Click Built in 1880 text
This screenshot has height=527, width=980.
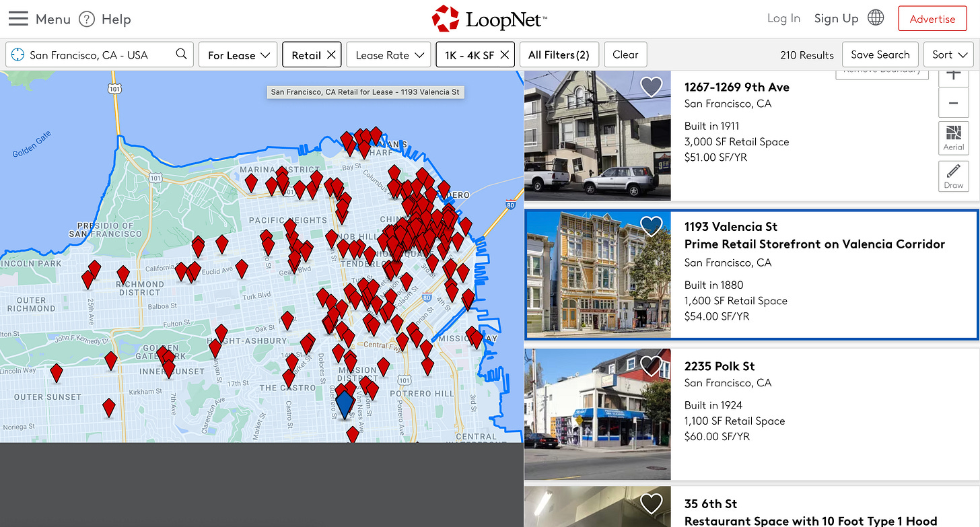point(713,285)
